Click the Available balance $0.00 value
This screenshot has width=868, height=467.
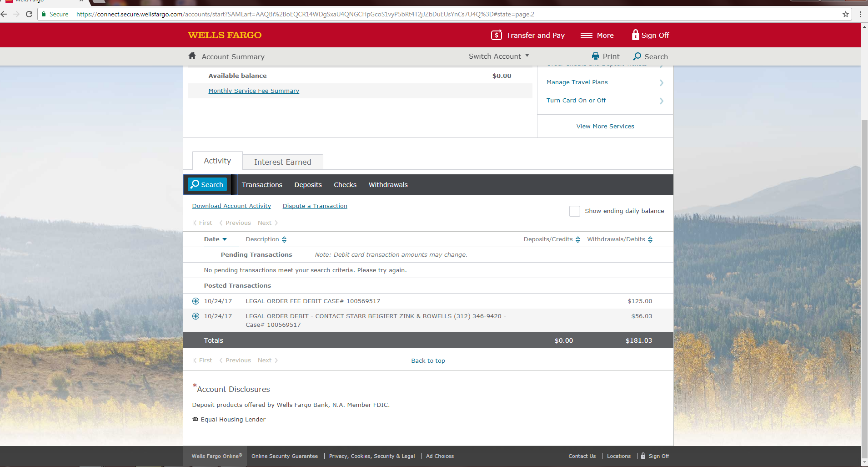(x=502, y=76)
